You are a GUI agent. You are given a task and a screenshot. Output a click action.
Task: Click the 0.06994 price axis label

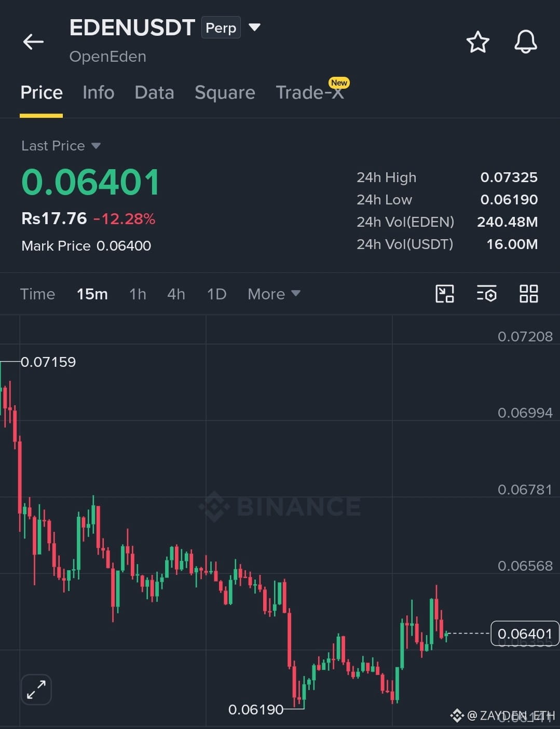[525, 413]
